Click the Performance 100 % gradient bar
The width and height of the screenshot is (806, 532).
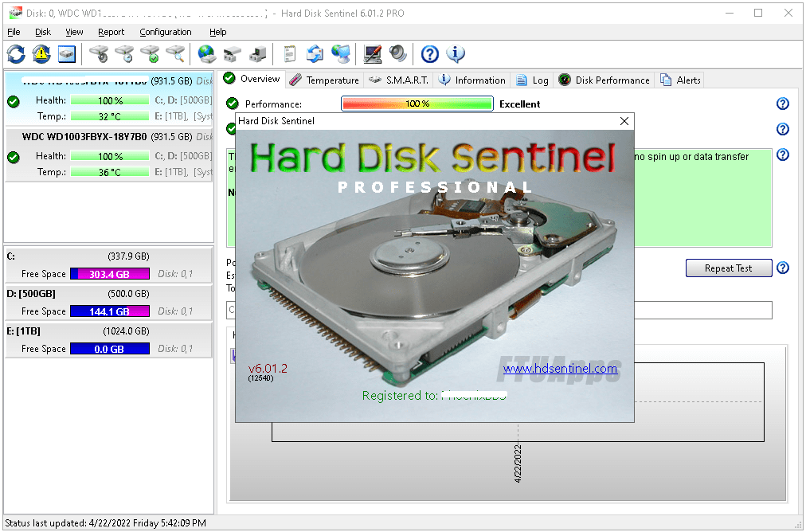click(x=417, y=104)
